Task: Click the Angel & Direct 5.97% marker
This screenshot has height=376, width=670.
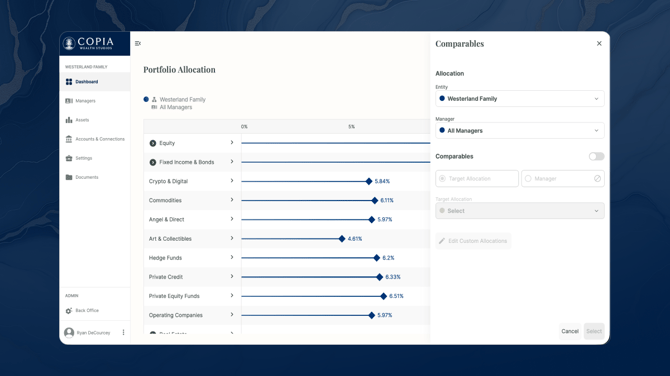Action: click(371, 220)
